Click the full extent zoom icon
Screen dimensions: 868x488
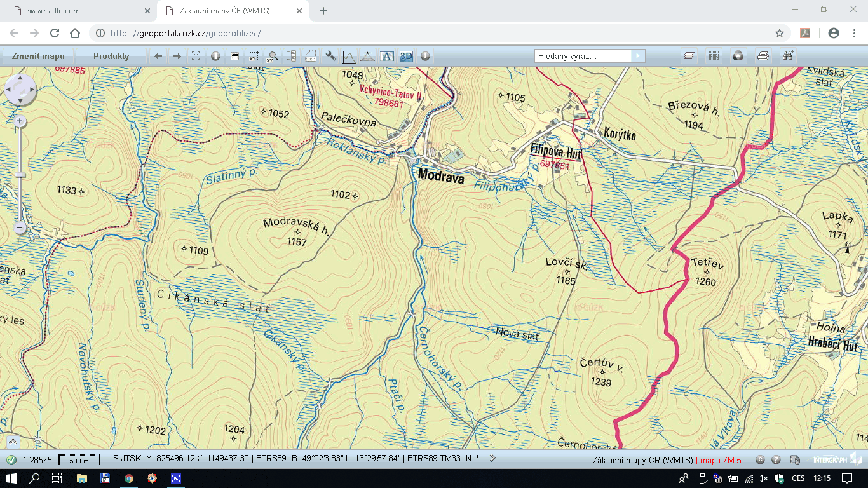(x=196, y=56)
